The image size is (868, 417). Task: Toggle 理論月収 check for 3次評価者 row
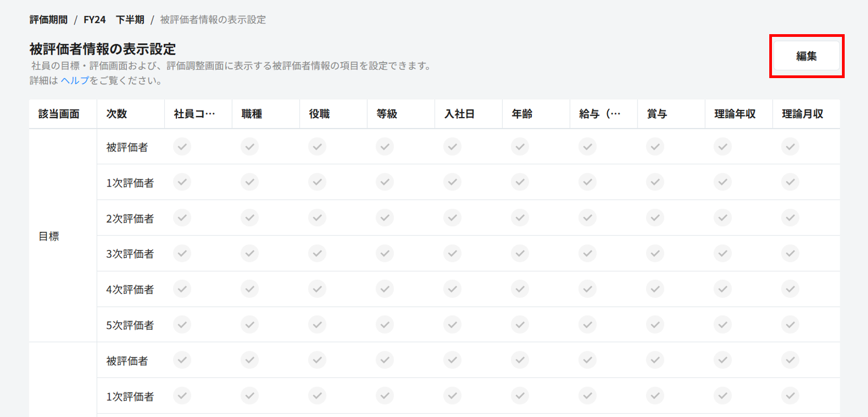pos(790,253)
